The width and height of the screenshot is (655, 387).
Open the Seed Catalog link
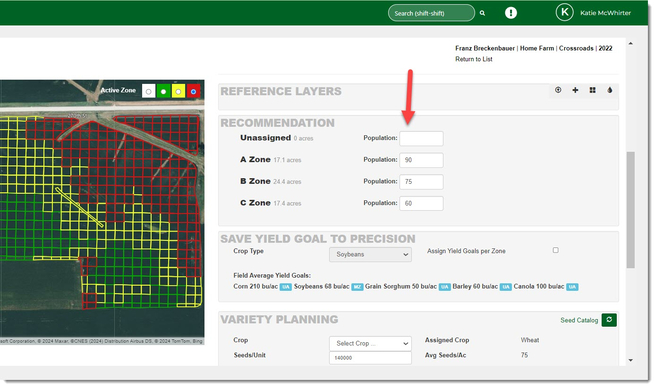click(x=579, y=320)
